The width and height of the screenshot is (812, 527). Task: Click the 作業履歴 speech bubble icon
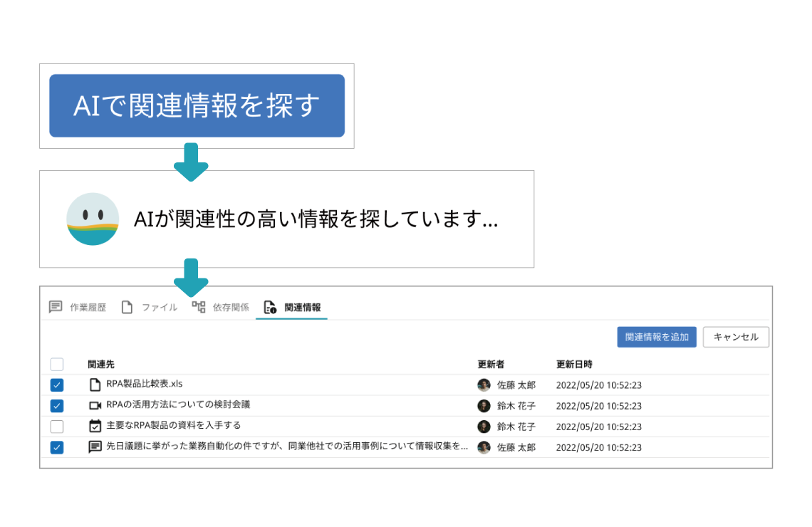[x=54, y=306]
